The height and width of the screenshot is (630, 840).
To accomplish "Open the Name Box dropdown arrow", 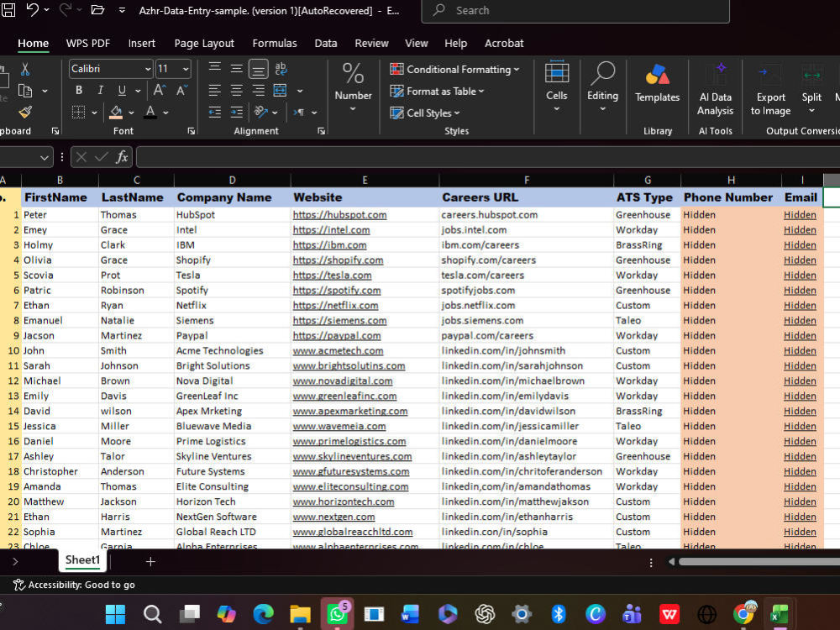I will click(x=44, y=158).
